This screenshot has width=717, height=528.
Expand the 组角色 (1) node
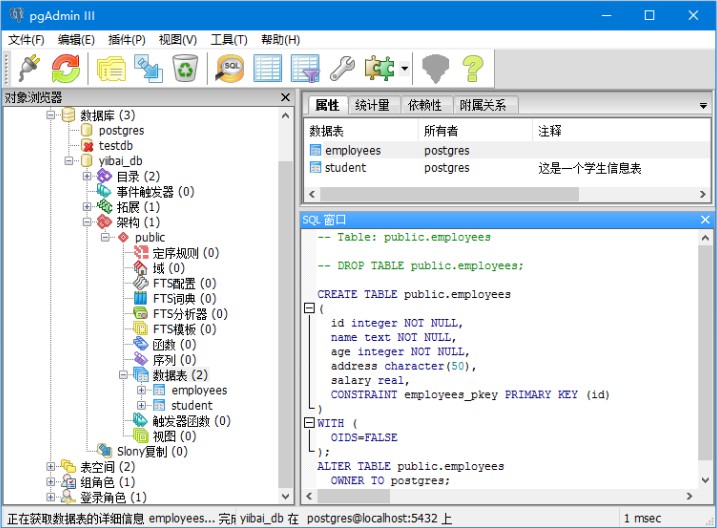pyautogui.click(x=51, y=482)
